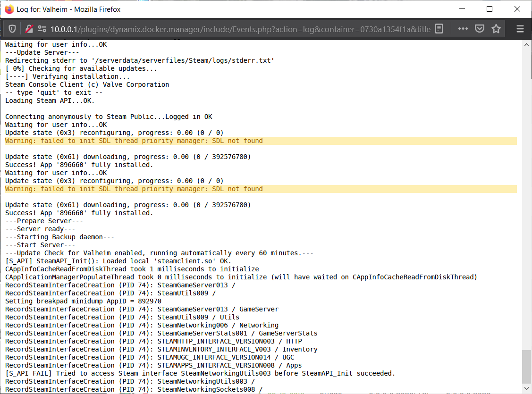Image resolution: width=532 pixels, height=394 pixels.
Task: Click 'STEAMHTTP_INTERFACE_VERSION003 / HTTP' line
Action: click(x=153, y=342)
